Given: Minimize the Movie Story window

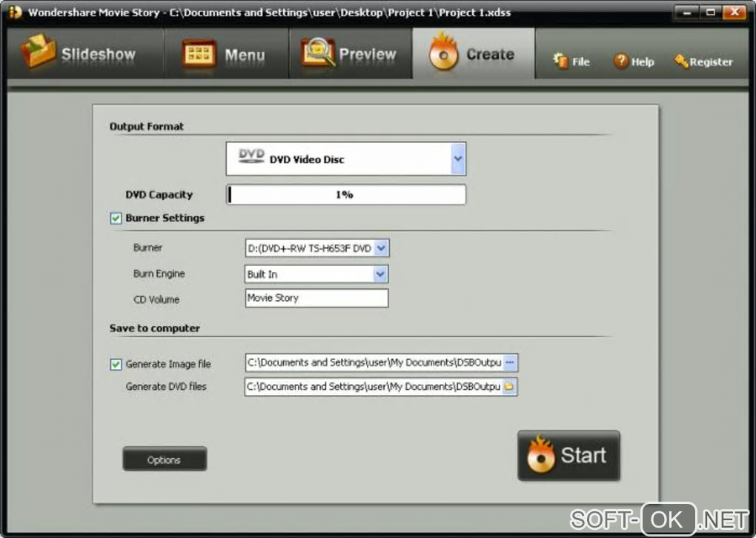Looking at the screenshot, I should (686, 13).
